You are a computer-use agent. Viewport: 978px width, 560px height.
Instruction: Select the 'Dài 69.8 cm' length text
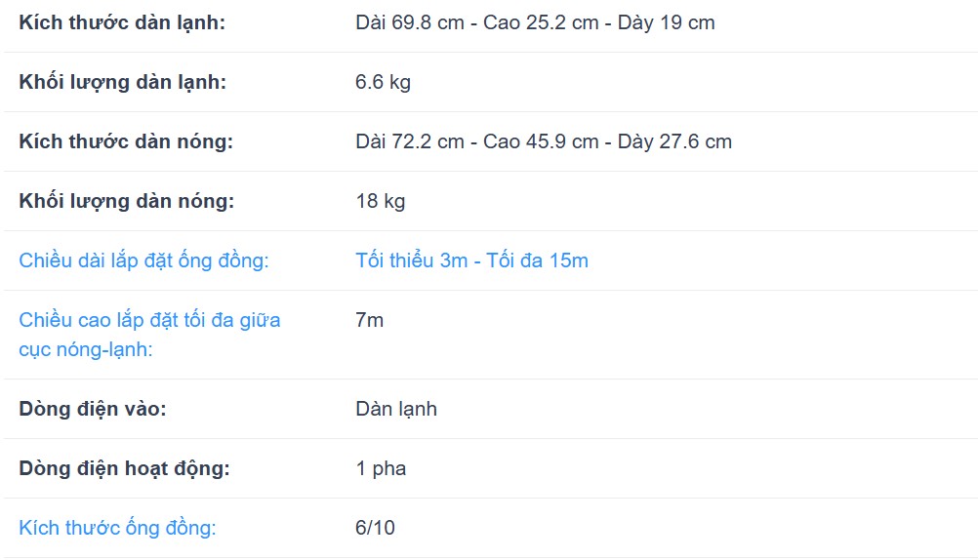tap(410, 22)
